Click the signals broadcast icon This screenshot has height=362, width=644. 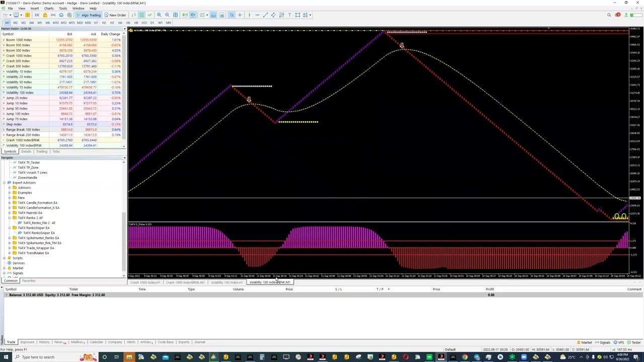pyautogui.click(x=53, y=15)
